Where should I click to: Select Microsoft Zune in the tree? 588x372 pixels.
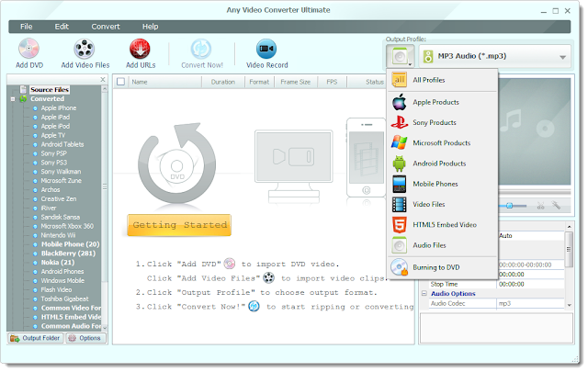(x=62, y=181)
